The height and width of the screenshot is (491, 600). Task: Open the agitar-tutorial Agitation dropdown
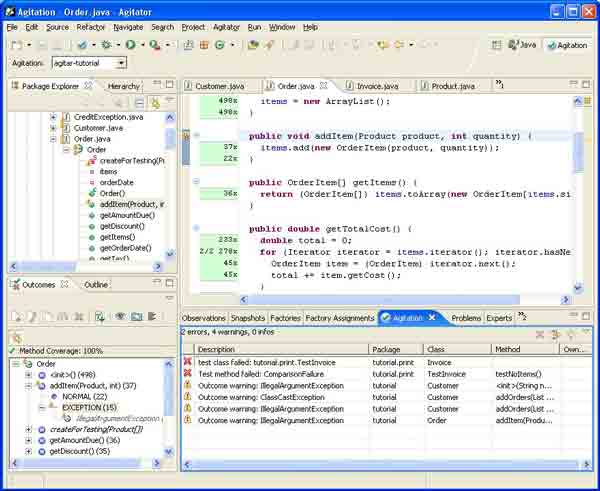pos(122,63)
